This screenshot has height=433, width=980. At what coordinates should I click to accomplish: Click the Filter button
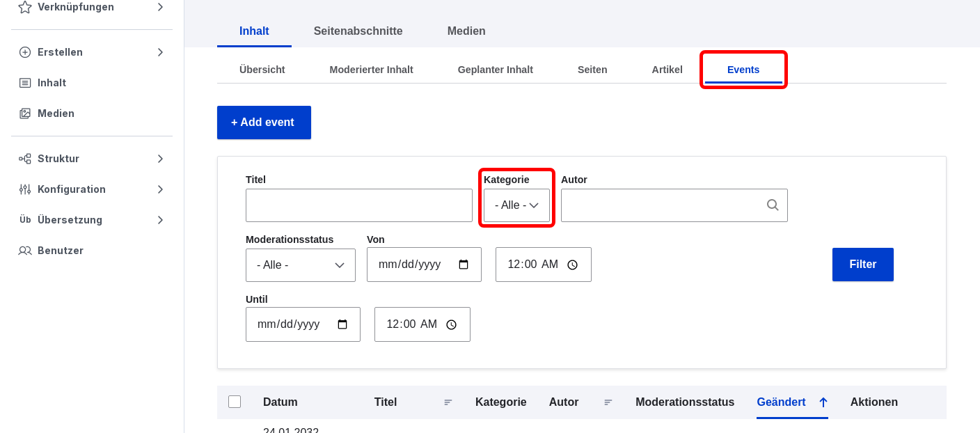point(863,265)
